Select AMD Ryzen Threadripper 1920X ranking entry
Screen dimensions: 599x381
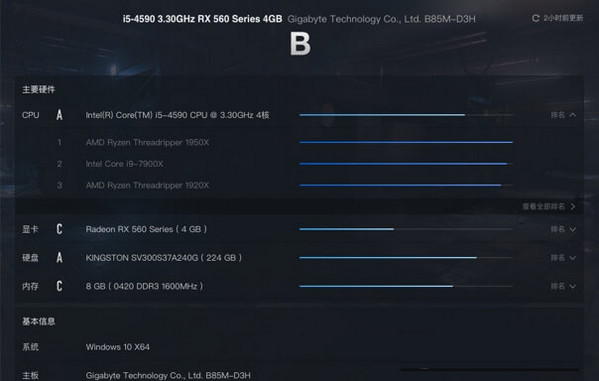click(147, 185)
